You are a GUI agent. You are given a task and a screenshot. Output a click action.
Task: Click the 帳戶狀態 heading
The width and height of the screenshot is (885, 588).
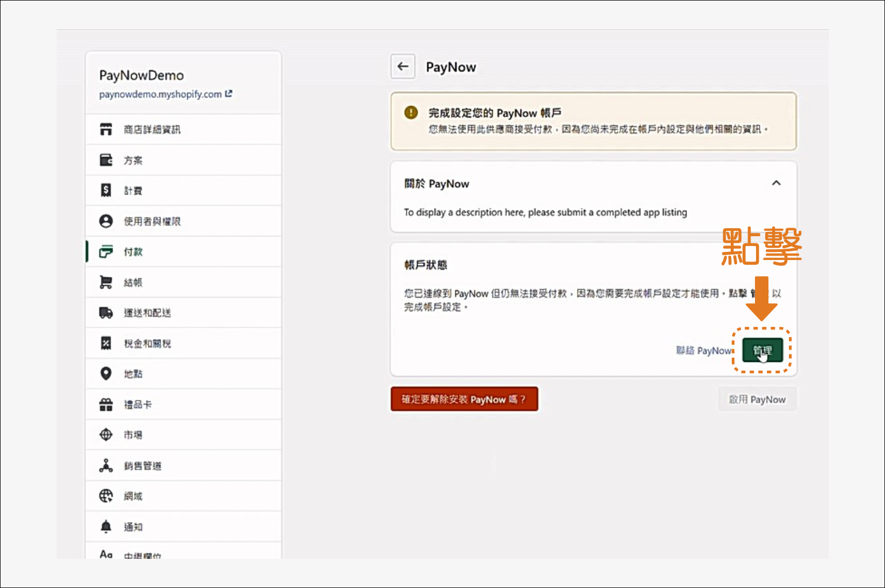pos(426,265)
